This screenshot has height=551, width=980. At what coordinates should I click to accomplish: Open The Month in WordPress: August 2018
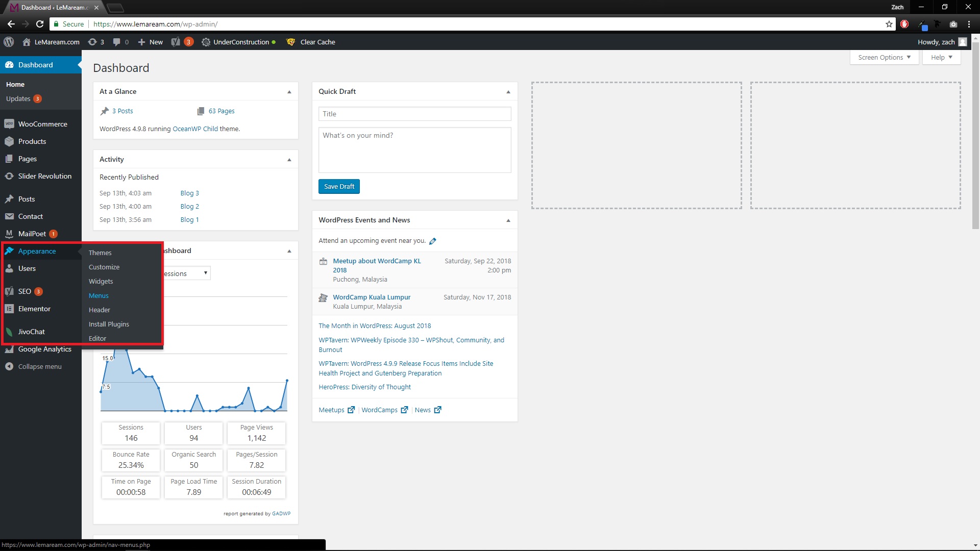[375, 325]
